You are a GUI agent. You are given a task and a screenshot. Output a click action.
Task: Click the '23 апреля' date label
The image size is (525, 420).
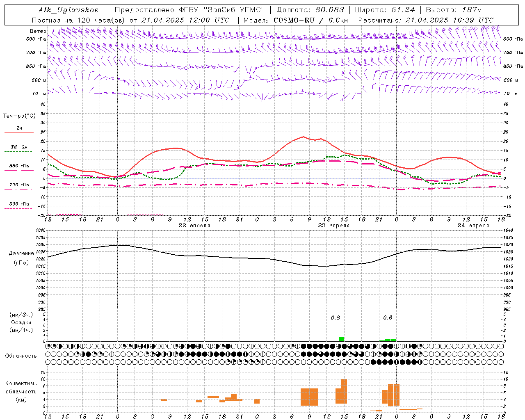334,225
